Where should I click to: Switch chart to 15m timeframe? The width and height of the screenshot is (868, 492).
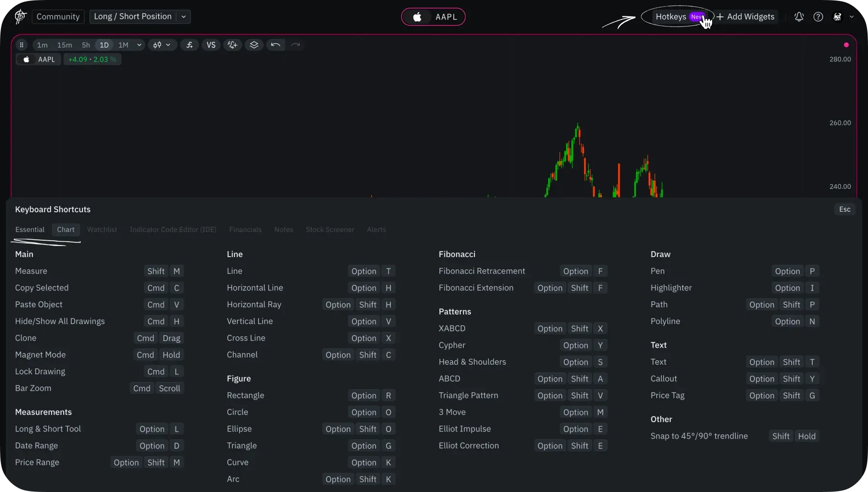point(65,45)
